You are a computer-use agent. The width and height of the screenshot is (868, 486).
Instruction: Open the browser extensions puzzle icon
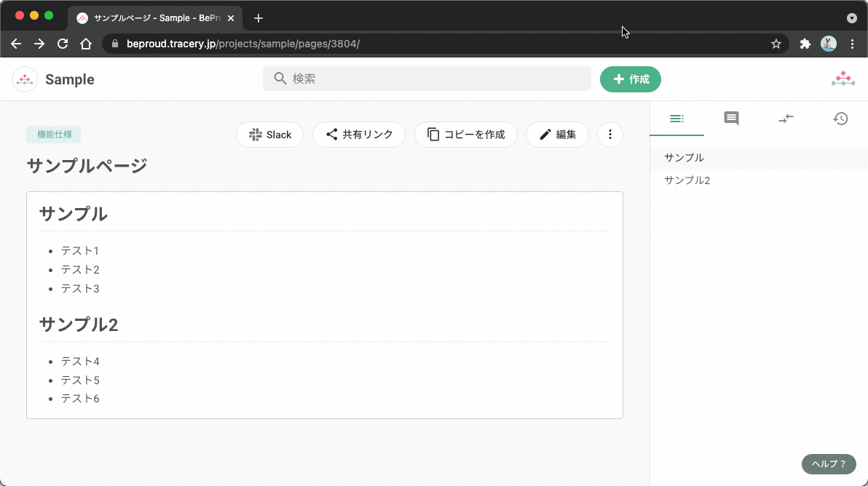click(805, 44)
